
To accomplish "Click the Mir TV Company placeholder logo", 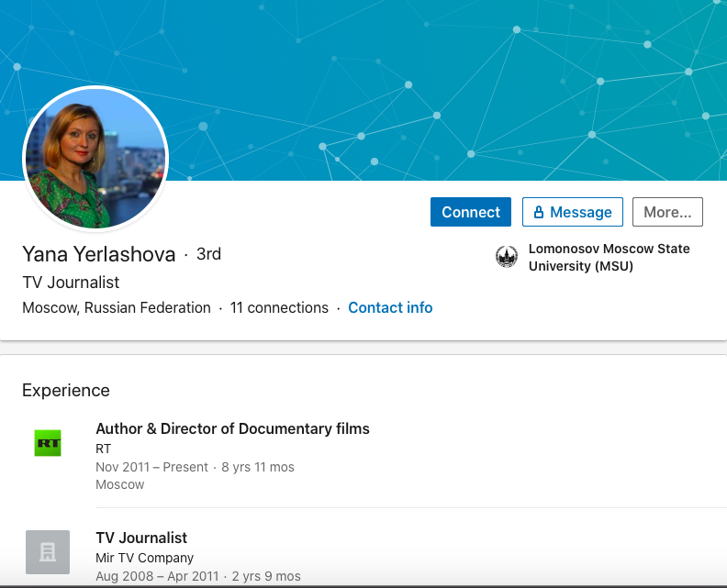I will click(x=47, y=552).
